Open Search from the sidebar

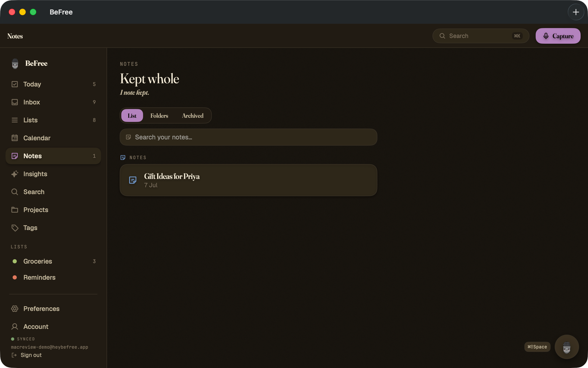[53, 192]
